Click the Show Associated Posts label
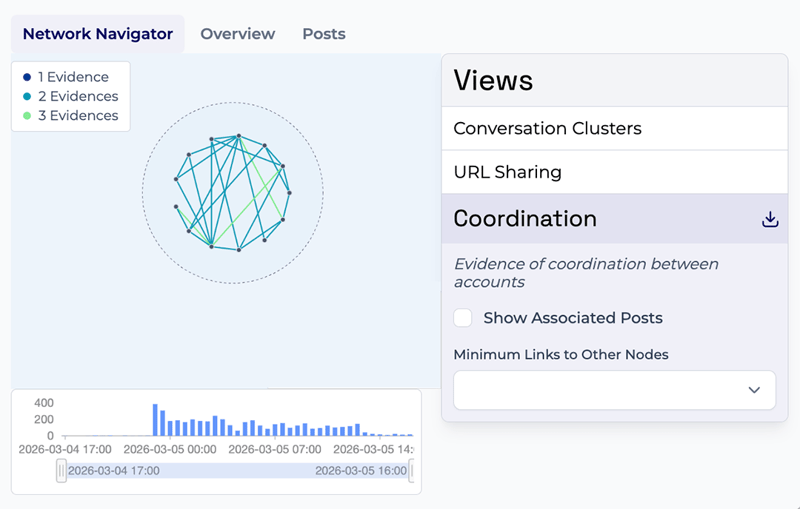800x509 pixels. click(572, 318)
